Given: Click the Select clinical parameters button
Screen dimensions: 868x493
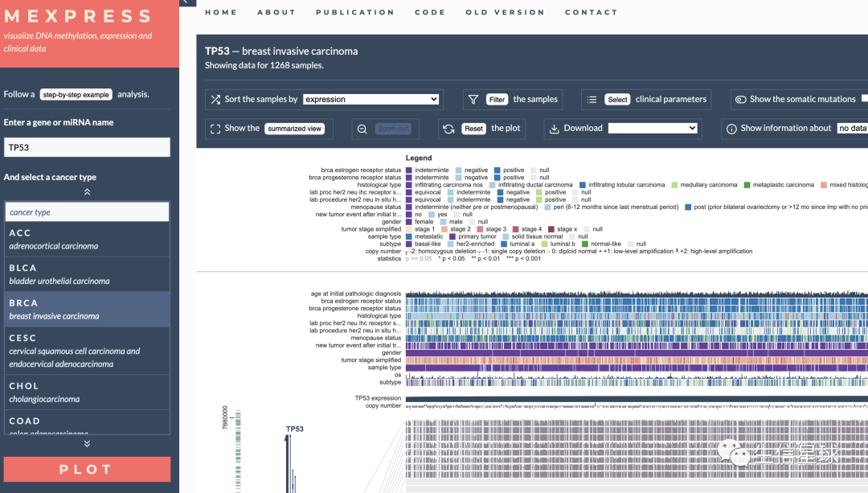Looking at the screenshot, I should pos(617,99).
